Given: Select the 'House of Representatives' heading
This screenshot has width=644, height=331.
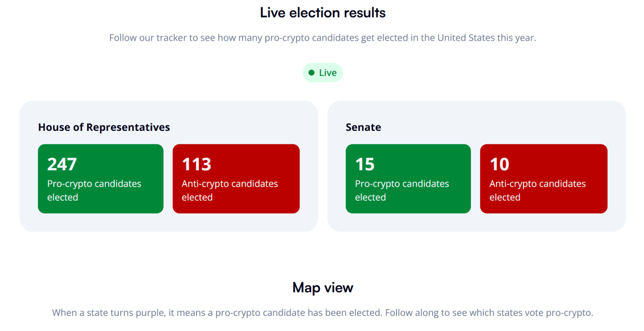Looking at the screenshot, I should 104,127.
